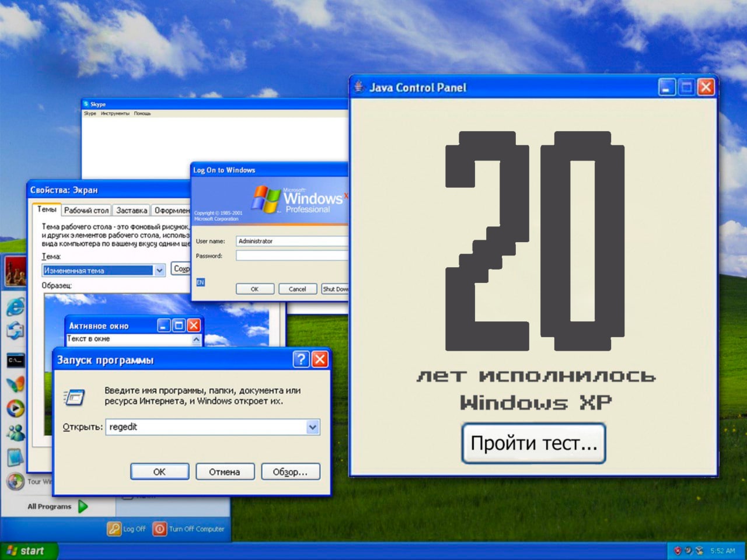This screenshot has width=747, height=560.
Task: Click the All Programs green arrow
Action: (83, 506)
